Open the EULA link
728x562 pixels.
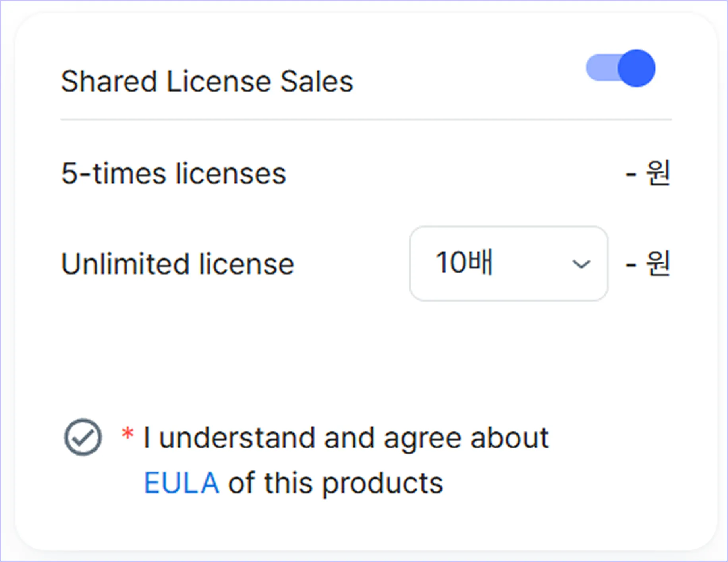pyautogui.click(x=182, y=483)
